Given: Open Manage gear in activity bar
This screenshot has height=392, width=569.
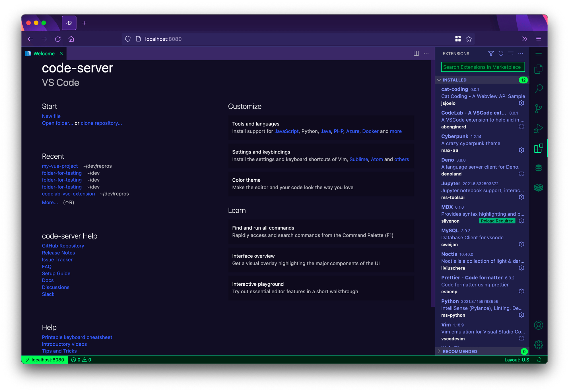Looking at the screenshot, I should (x=538, y=345).
